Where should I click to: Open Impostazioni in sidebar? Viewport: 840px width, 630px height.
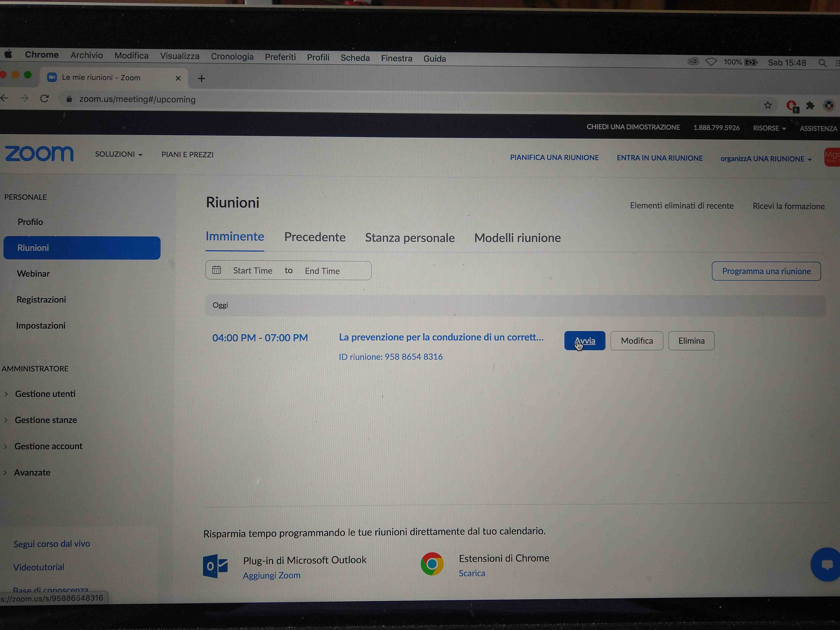pyautogui.click(x=41, y=325)
